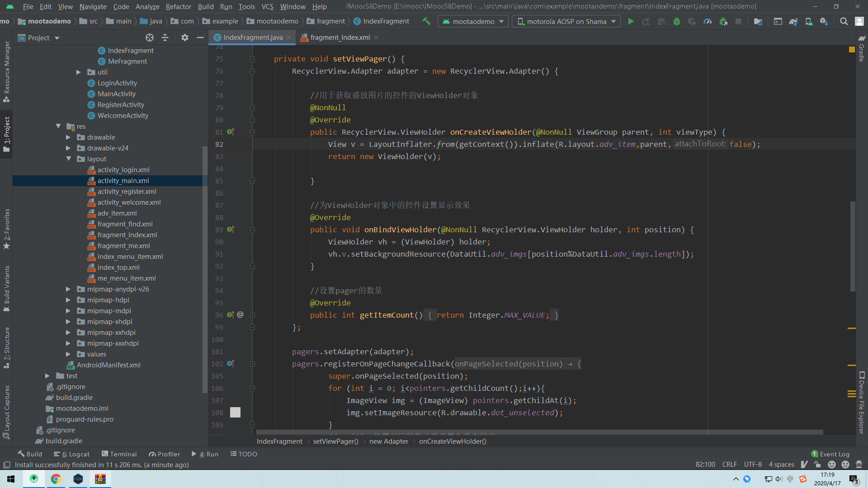Click the Profile app gauge icon
The image size is (868, 488).
click(708, 21)
